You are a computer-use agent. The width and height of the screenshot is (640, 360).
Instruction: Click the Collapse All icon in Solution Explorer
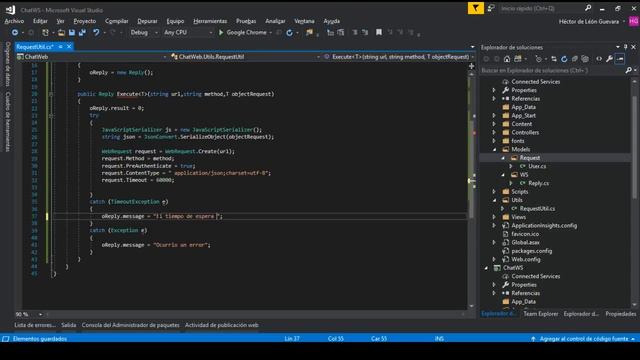tap(575, 59)
